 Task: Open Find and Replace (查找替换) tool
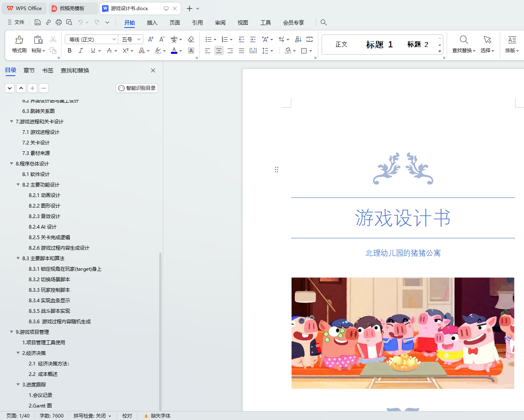464,44
